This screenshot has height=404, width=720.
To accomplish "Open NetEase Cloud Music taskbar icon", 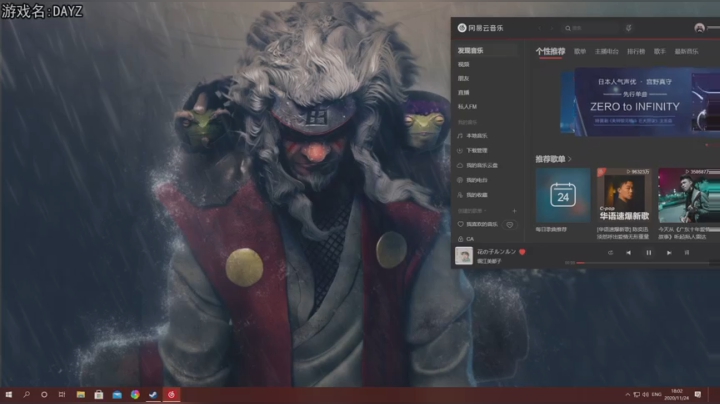I will point(171,395).
